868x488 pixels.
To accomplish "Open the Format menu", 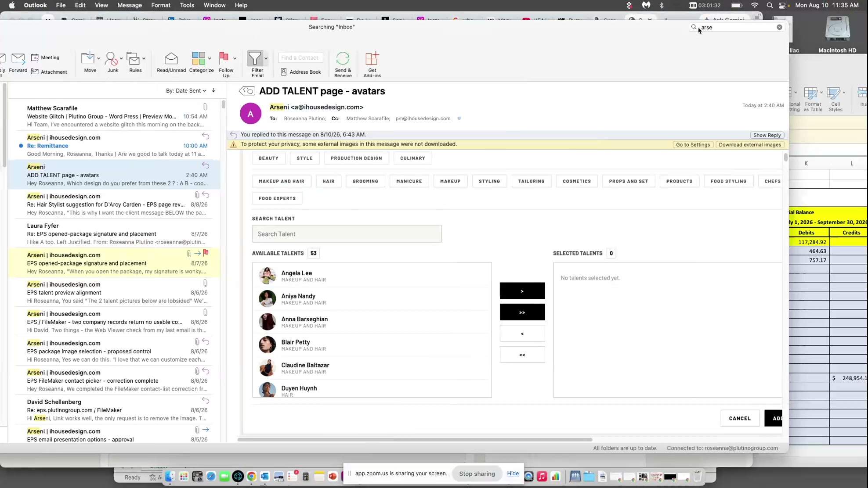I will 161,5.
